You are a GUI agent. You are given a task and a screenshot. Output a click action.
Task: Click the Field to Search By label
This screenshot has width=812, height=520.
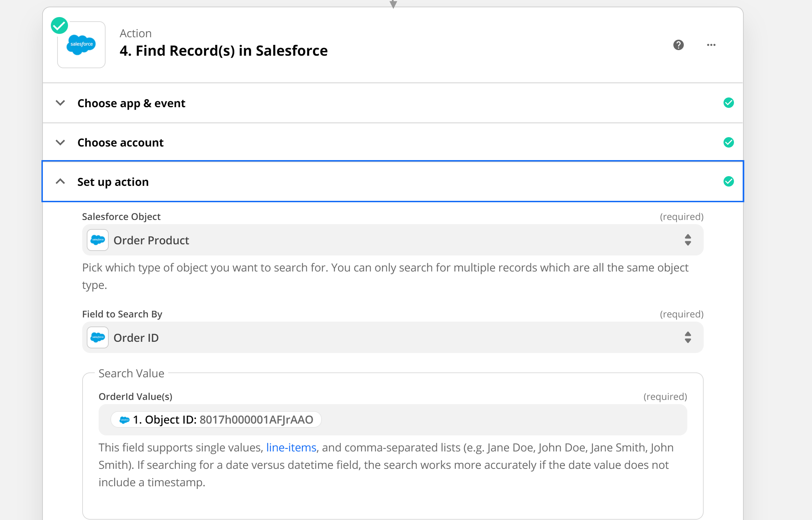(x=122, y=314)
